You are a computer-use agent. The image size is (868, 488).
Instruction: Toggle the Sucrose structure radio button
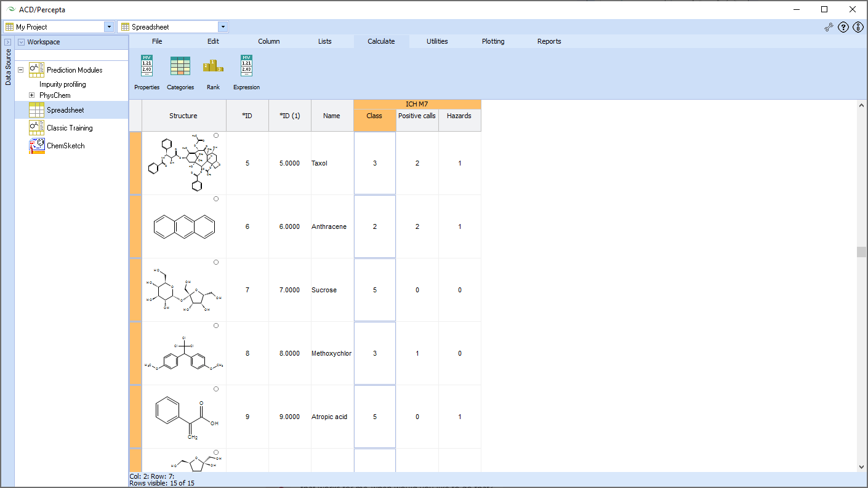click(216, 262)
